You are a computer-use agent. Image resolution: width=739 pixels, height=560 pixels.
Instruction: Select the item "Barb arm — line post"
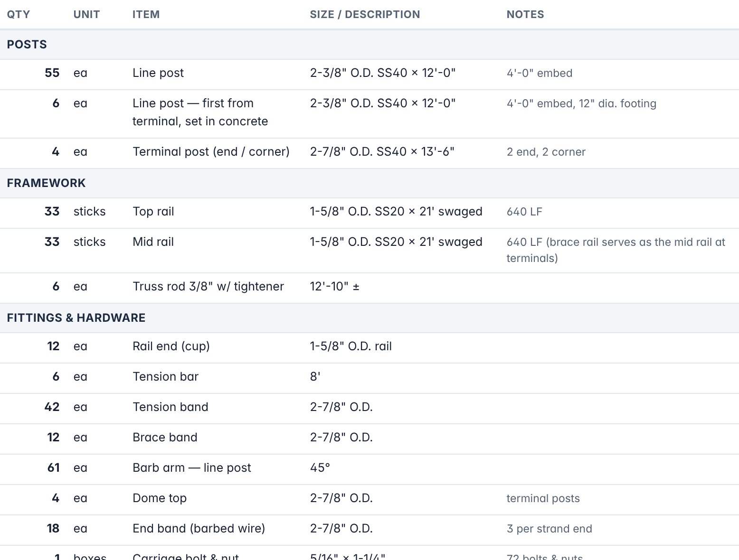click(x=192, y=468)
